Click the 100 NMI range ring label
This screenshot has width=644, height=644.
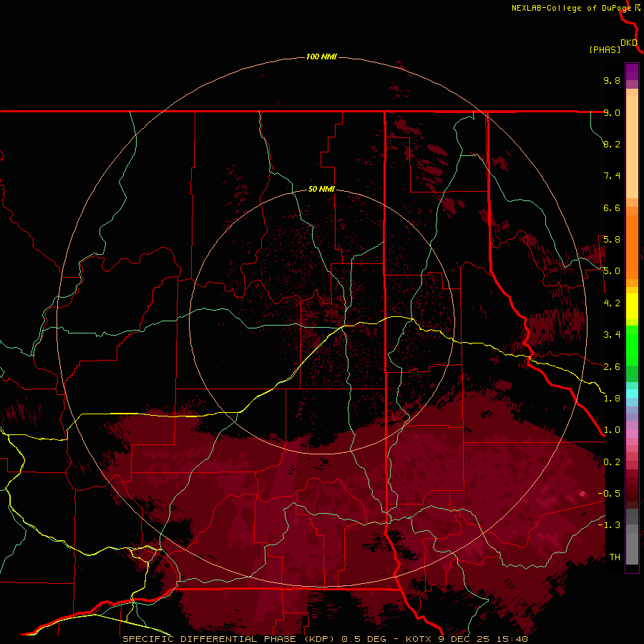click(x=321, y=57)
